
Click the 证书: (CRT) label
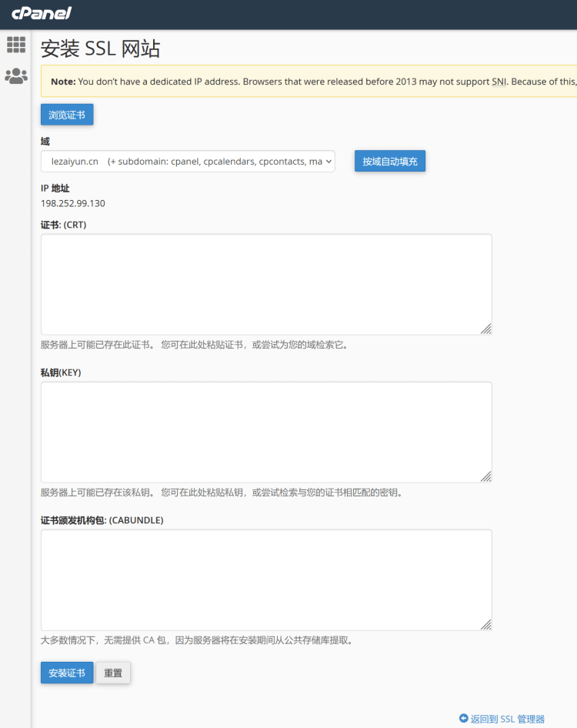click(x=64, y=225)
